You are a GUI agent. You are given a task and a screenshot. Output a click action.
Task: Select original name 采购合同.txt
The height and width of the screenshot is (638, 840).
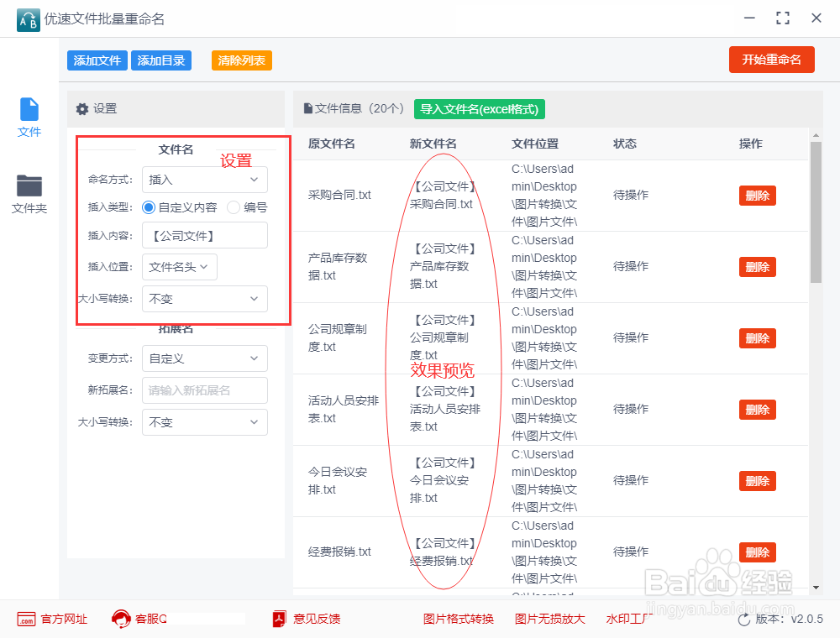[339, 195]
